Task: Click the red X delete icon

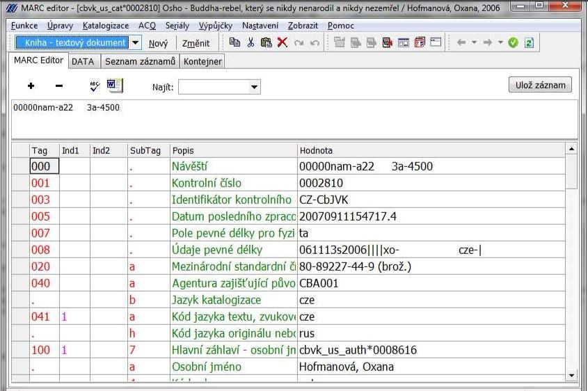Action: [x=283, y=42]
